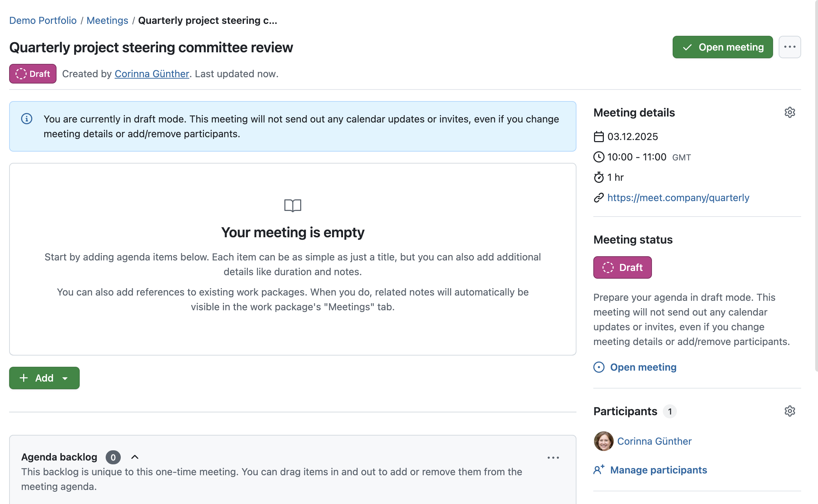Image resolution: width=818 pixels, height=504 pixels.
Task: Open the Add button dropdown arrow
Action: tap(65, 378)
